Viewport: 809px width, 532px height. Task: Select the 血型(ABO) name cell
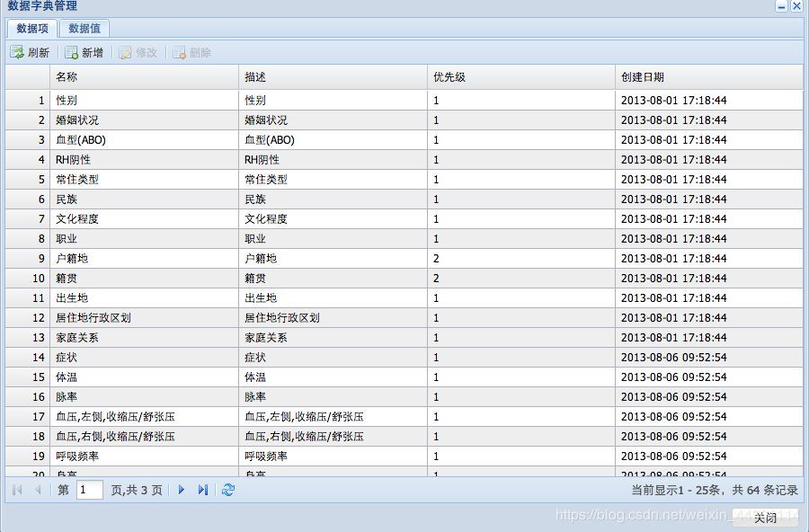click(144, 140)
